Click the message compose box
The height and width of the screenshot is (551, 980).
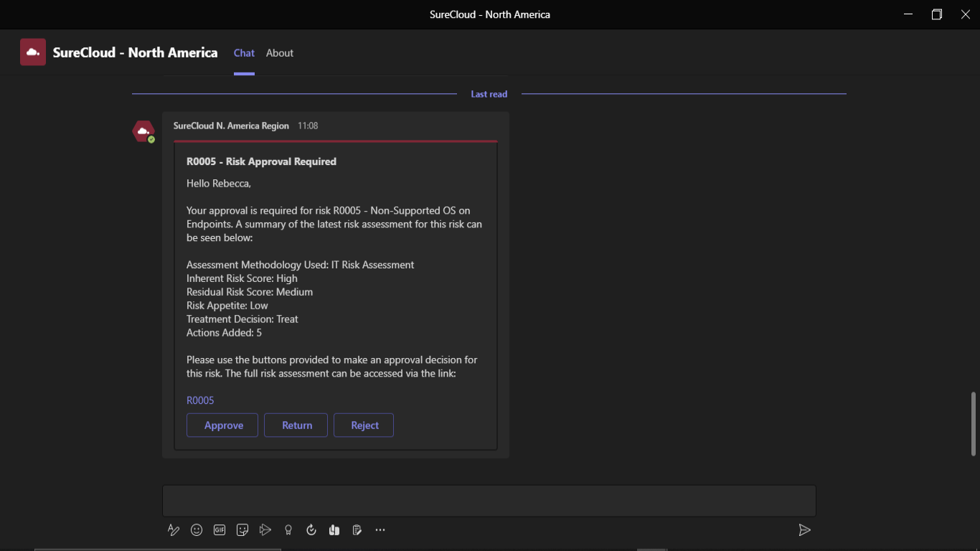coord(489,501)
